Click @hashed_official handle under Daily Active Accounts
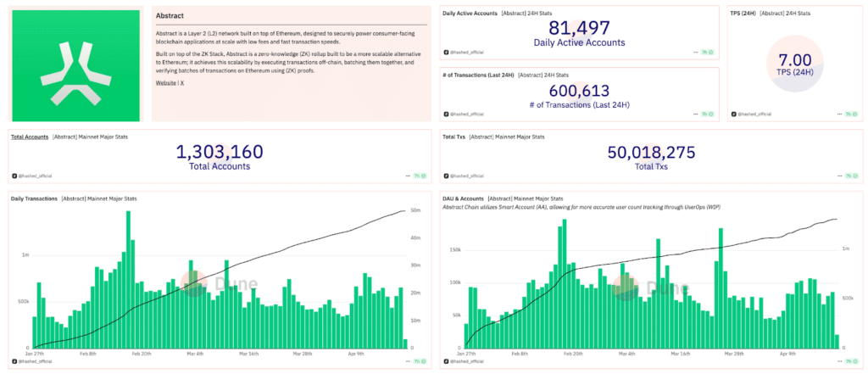Image resolution: width=868 pixels, height=374 pixels. pyautogui.click(x=466, y=52)
